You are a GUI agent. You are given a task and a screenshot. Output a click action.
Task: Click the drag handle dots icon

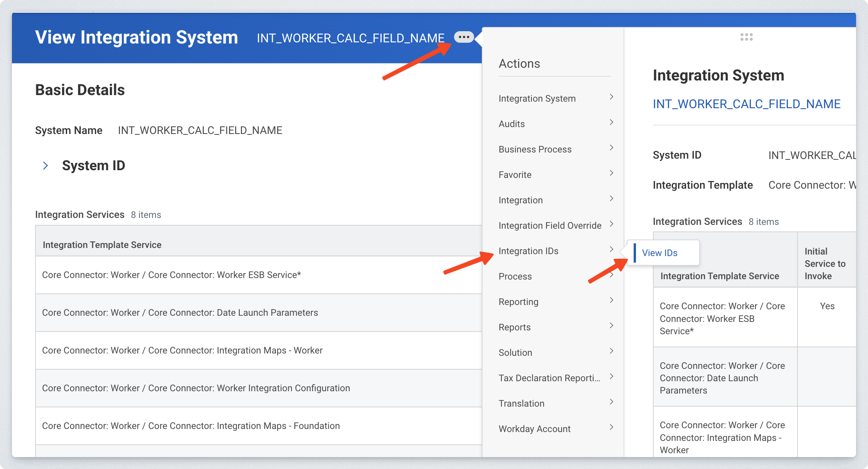coord(746,37)
